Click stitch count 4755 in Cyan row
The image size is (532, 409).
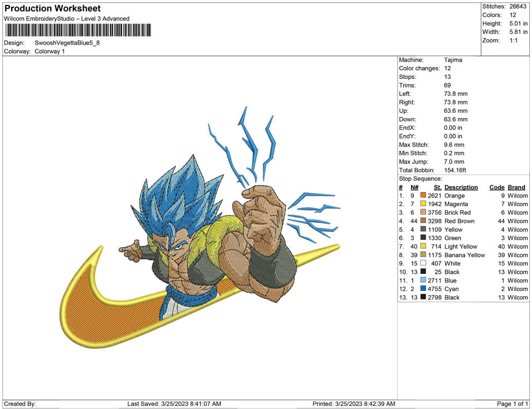[435, 289]
